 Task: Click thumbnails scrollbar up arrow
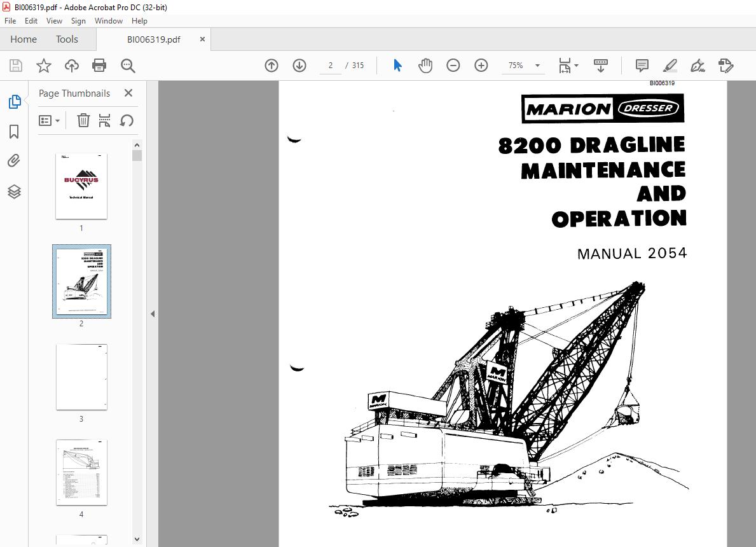[137, 145]
